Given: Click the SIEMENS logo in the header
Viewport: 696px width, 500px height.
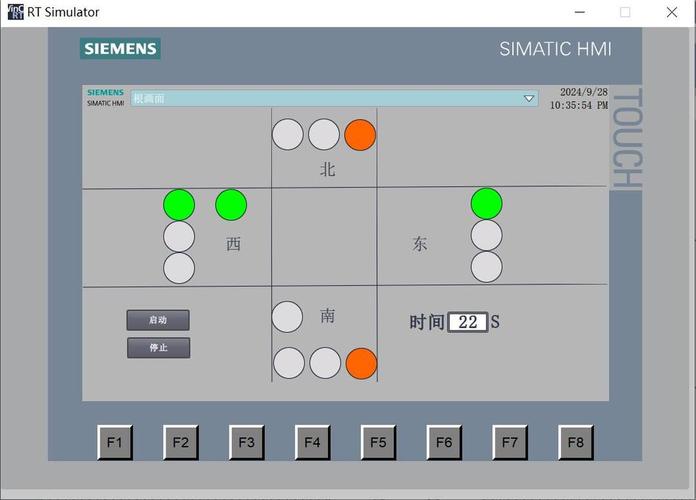Looking at the screenshot, I should pos(120,48).
